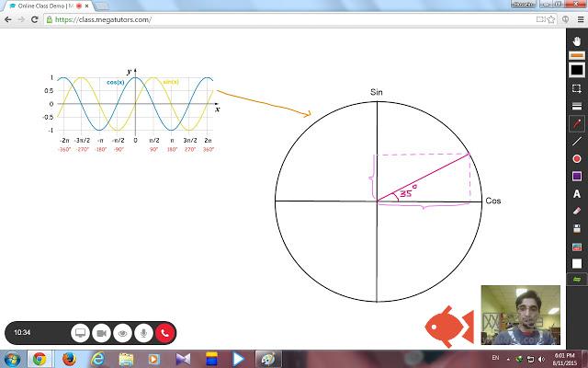Open the black fill color swatch
Image resolution: width=588 pixels, height=368 pixels.
(x=576, y=70)
